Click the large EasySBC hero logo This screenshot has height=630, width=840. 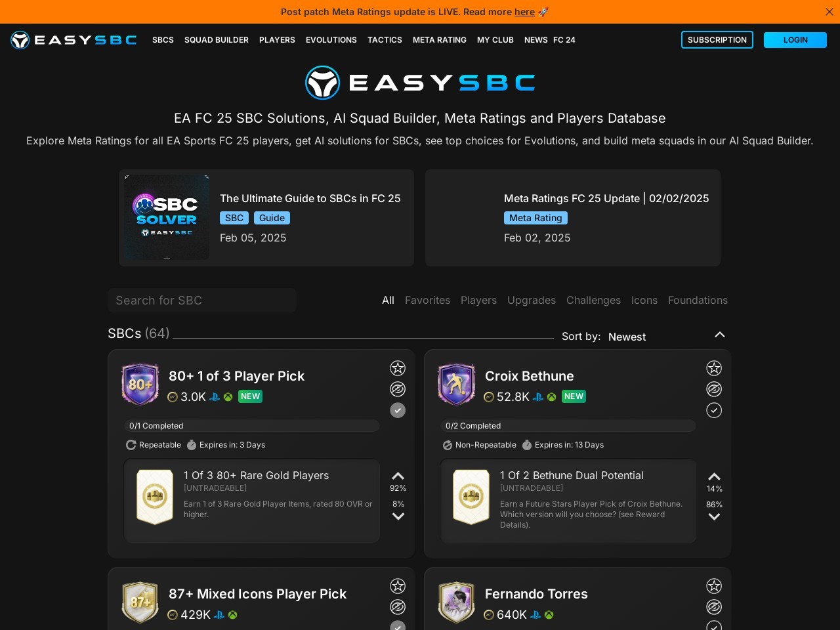click(420, 83)
